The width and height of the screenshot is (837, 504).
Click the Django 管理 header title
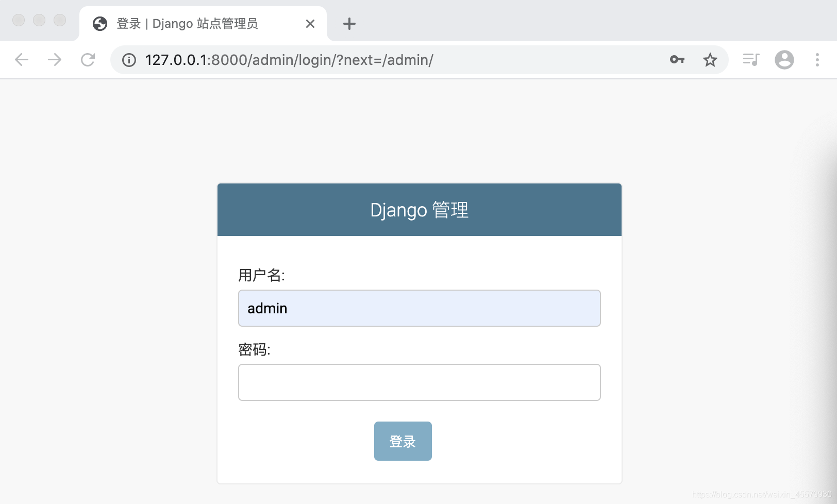(420, 210)
